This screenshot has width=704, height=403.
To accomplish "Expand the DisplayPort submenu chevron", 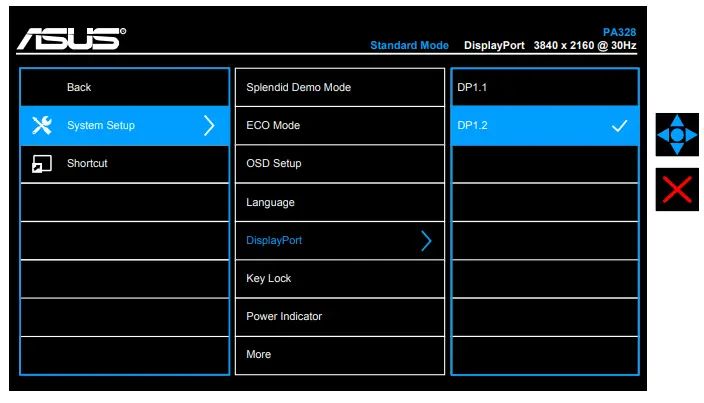I will point(426,241).
